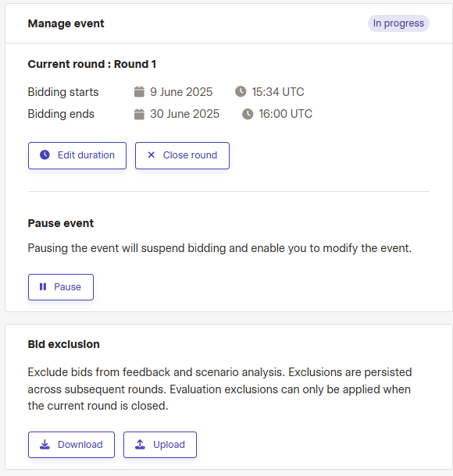Click the Bid exclusion section heading
Image resolution: width=453 pixels, height=476 pixels.
click(64, 344)
